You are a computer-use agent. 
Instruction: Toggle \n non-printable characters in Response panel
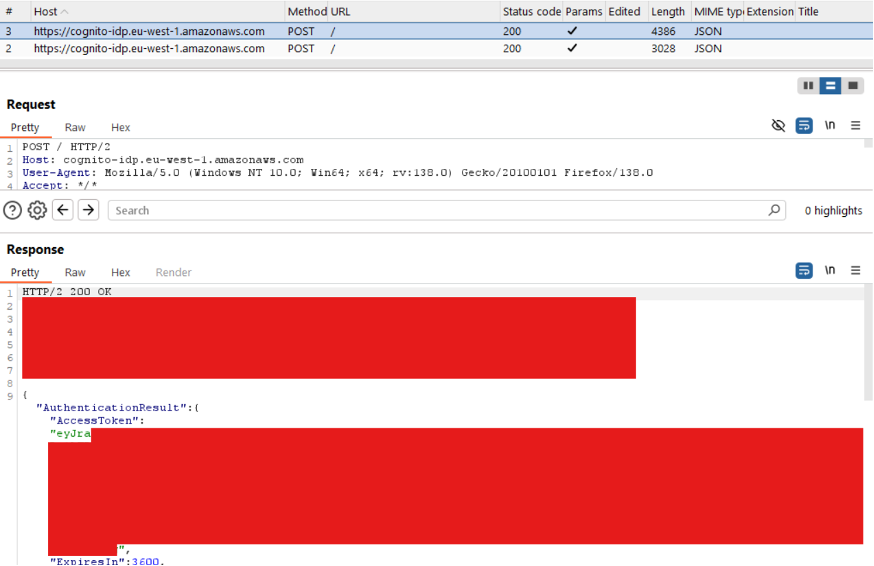[830, 270]
